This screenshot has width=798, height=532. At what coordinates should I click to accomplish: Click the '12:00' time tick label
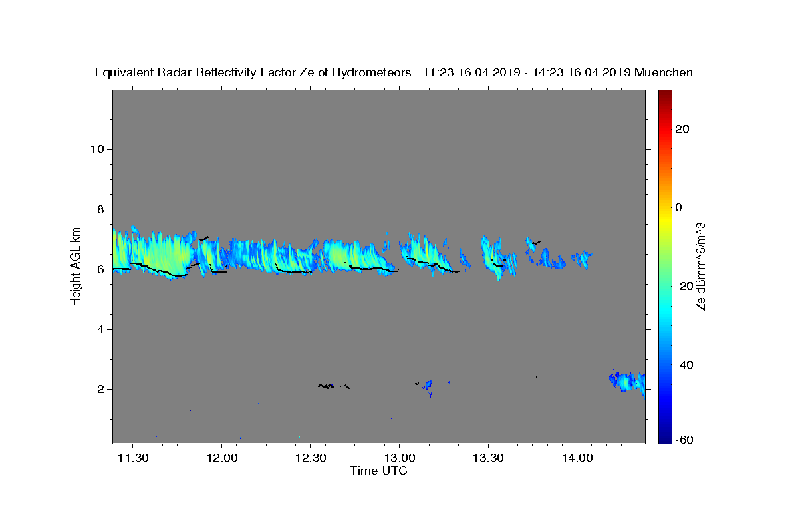click(221, 458)
